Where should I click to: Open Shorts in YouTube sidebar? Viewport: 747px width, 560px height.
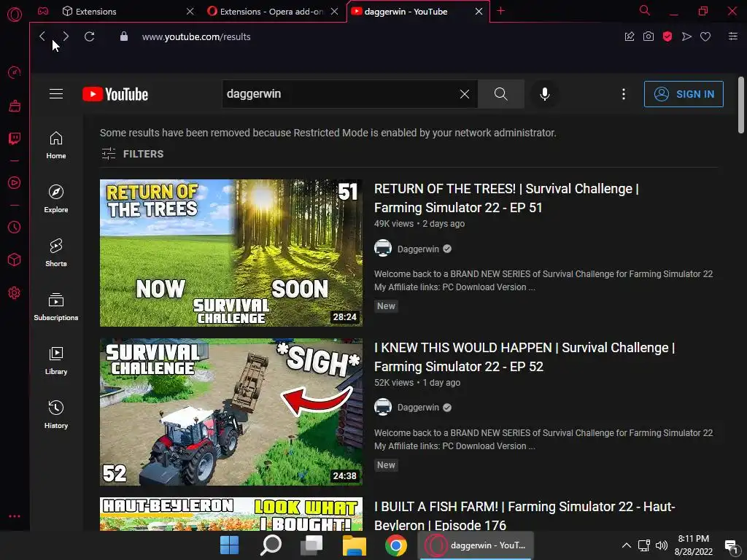click(56, 253)
